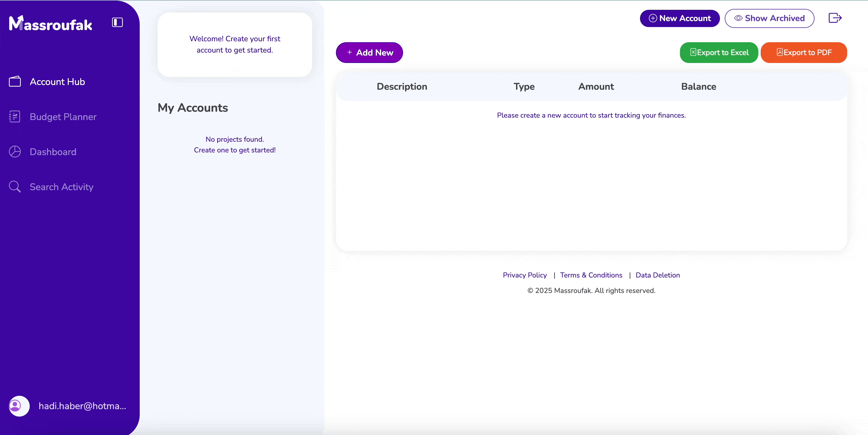Open Budget Planner from the sidebar
868x435 pixels.
(63, 116)
